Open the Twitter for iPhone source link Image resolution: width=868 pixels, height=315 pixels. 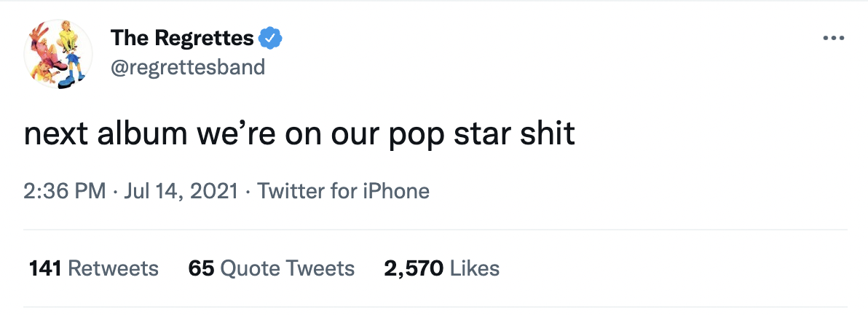coord(344,192)
